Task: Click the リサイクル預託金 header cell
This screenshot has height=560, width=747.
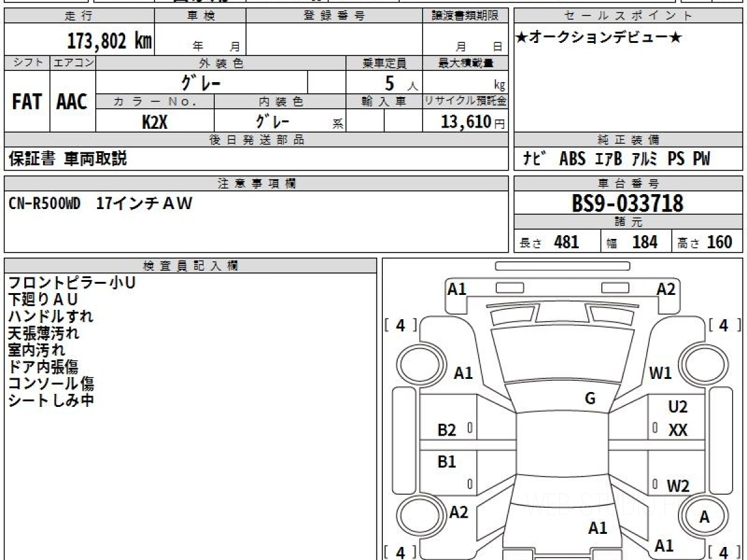Action: tap(466, 101)
